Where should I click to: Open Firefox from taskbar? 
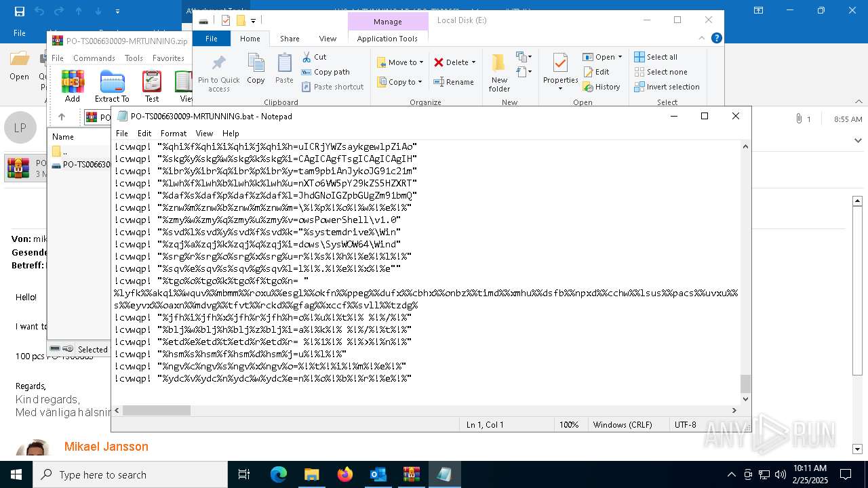[345, 474]
